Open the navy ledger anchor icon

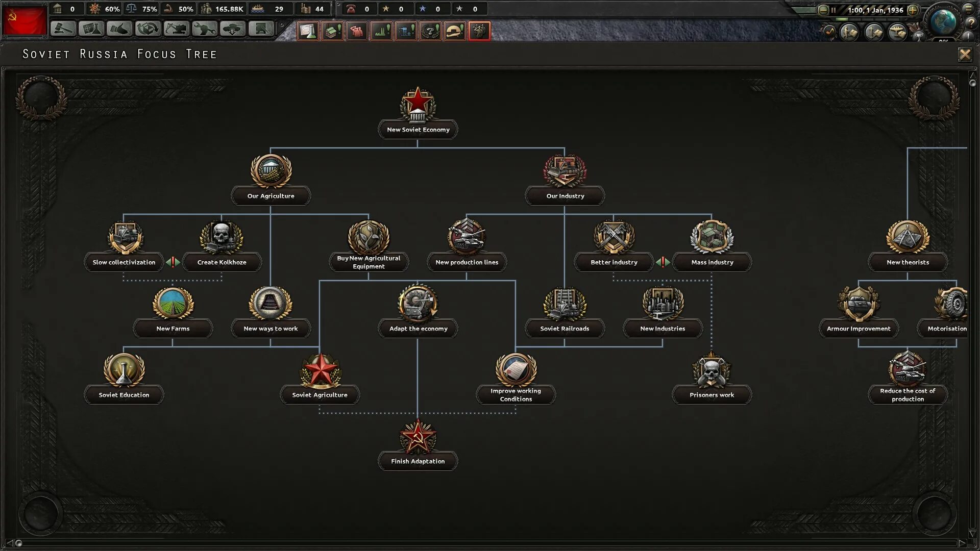tap(874, 33)
